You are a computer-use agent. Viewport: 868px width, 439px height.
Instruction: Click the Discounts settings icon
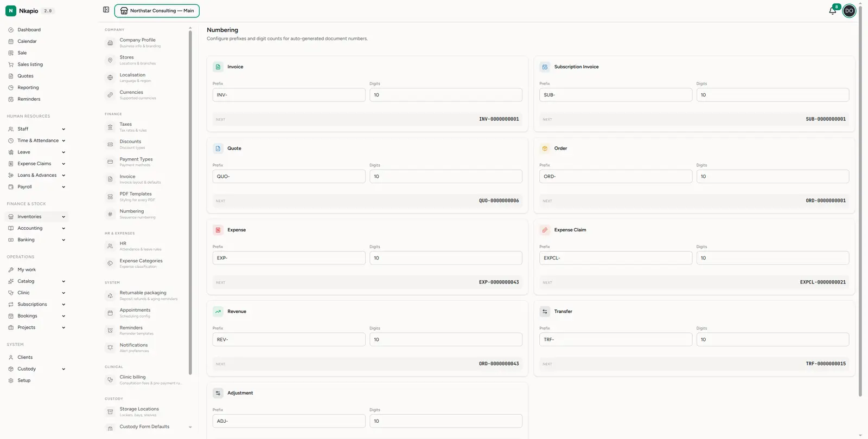pos(110,144)
